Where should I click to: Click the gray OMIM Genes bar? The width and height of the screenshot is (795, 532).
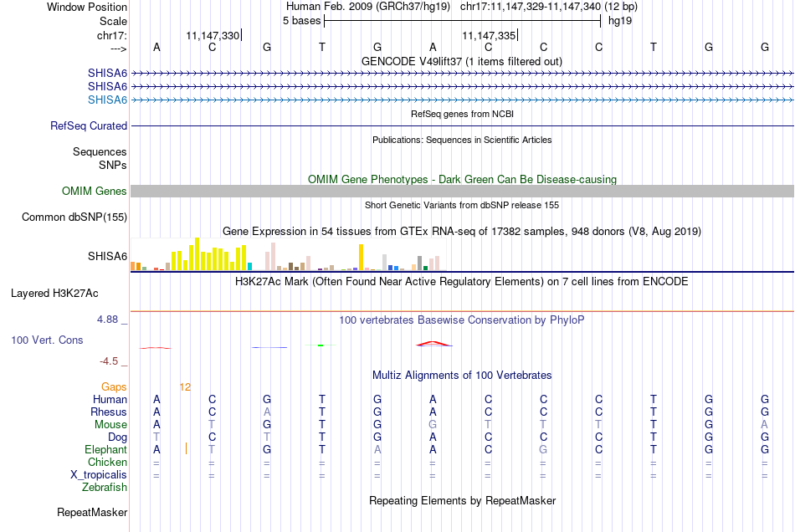pos(462,191)
